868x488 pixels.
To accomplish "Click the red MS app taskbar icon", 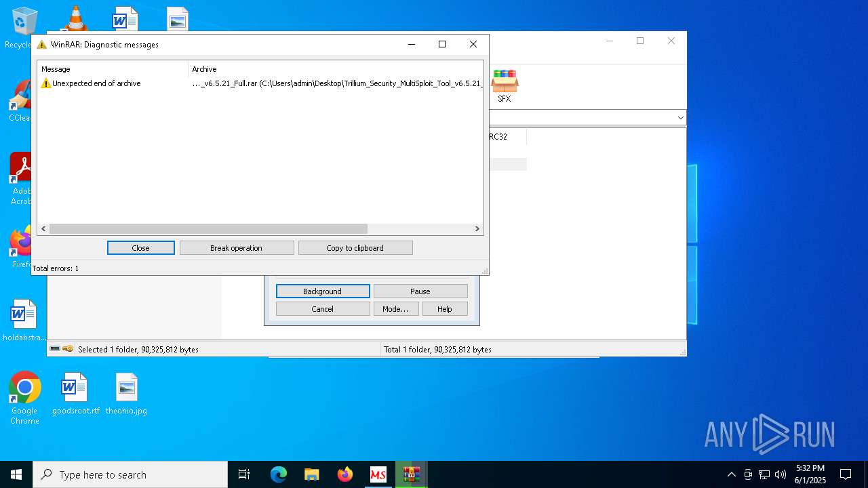I will [378, 474].
